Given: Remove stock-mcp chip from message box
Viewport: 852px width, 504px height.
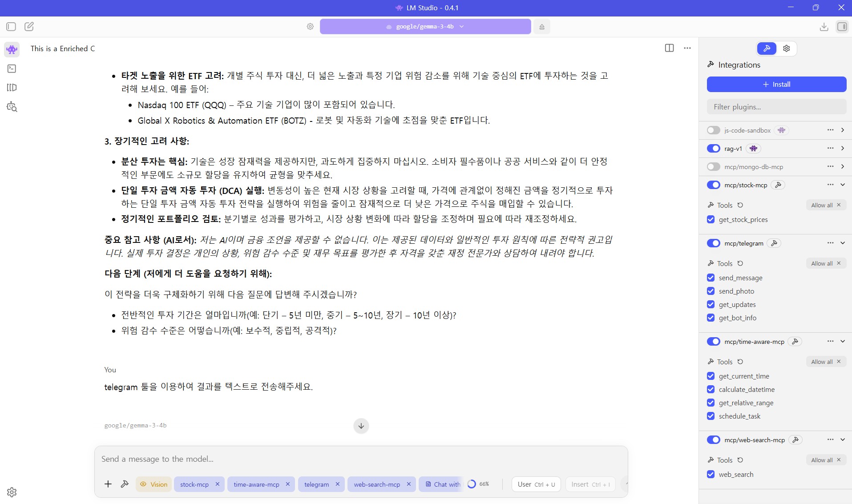Looking at the screenshot, I should (218, 484).
